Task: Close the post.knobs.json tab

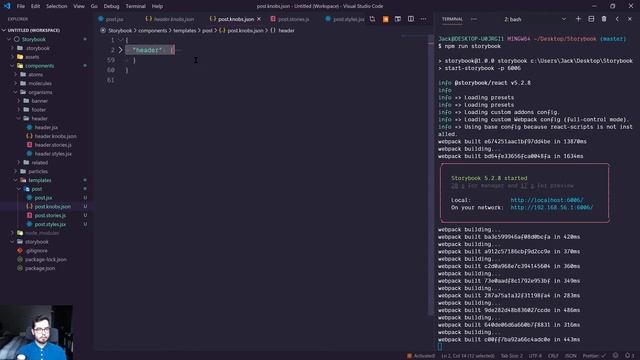Action: 259,19
